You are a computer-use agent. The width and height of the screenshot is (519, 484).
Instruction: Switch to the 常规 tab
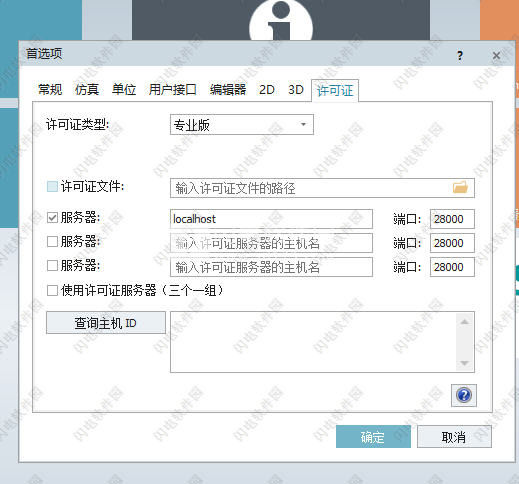[x=50, y=90]
